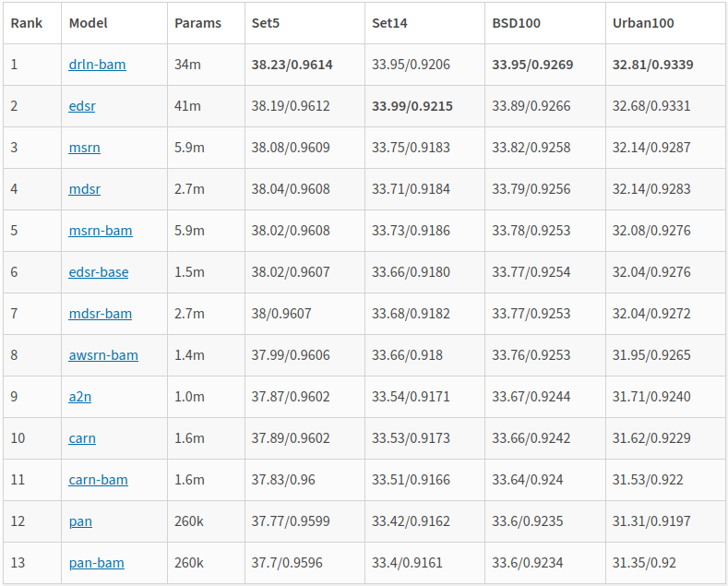
Task: Click the Urban100 column header
Action: pos(643,23)
